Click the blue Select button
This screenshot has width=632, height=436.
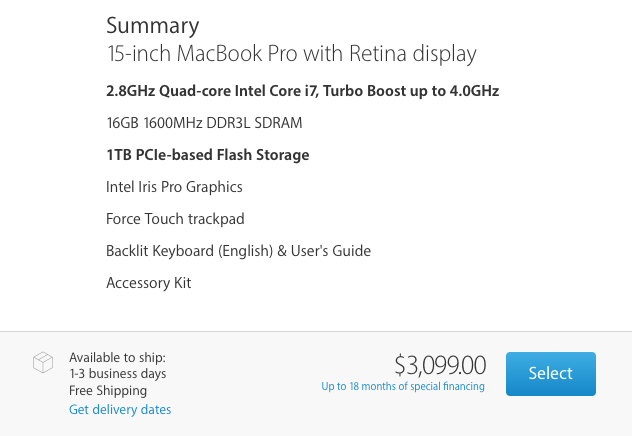[551, 374]
